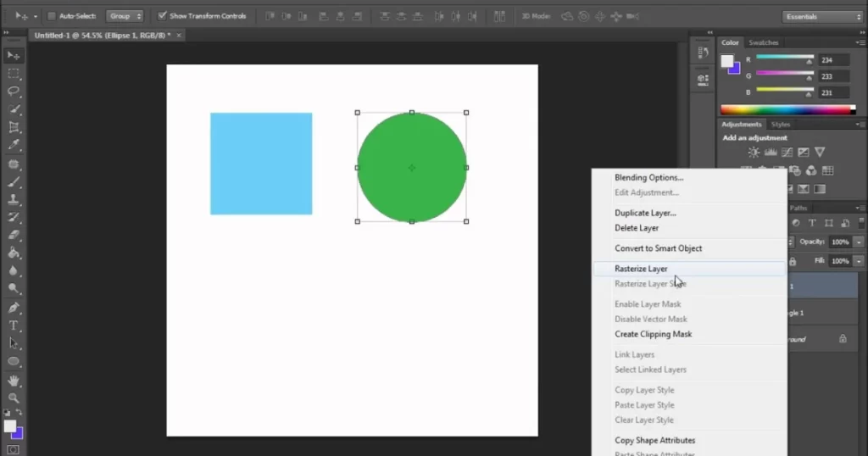Select the Dodge tool
This screenshot has width=868, height=456.
point(14,288)
